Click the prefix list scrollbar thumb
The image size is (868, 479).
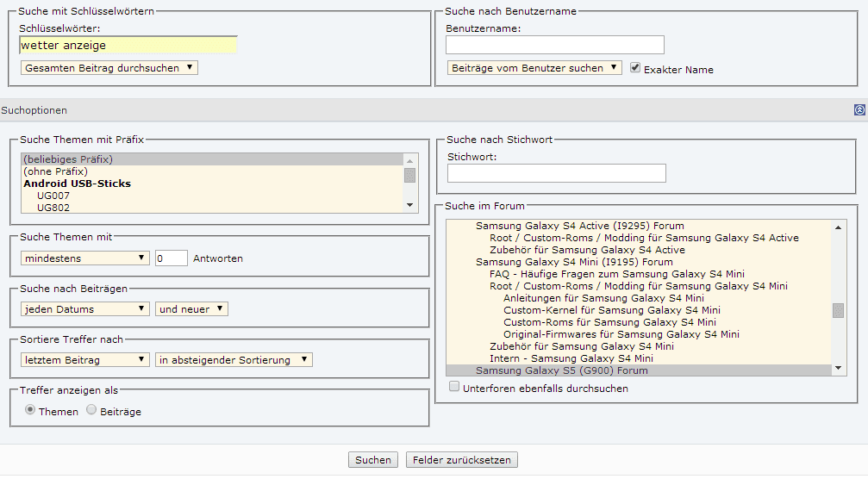click(x=409, y=175)
